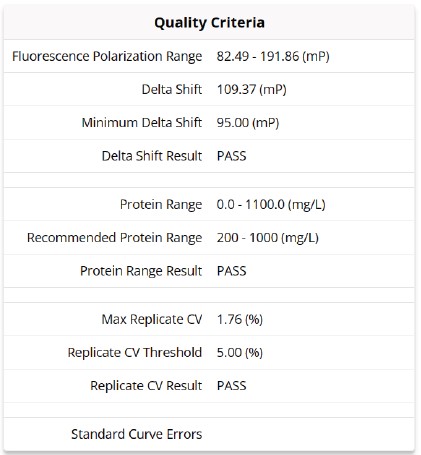Click the Protein Range label
Image resolution: width=421 pixels, height=455 pixels.
pos(161,204)
